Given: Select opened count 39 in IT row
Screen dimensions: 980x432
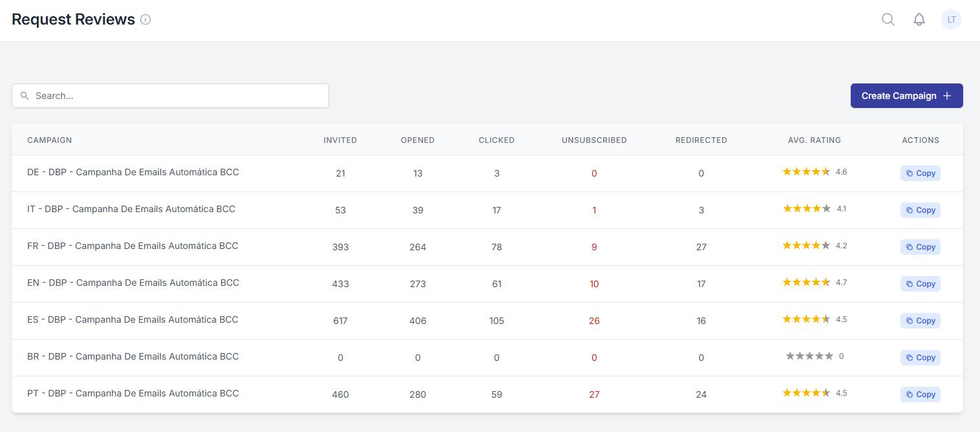Looking at the screenshot, I should coord(418,210).
